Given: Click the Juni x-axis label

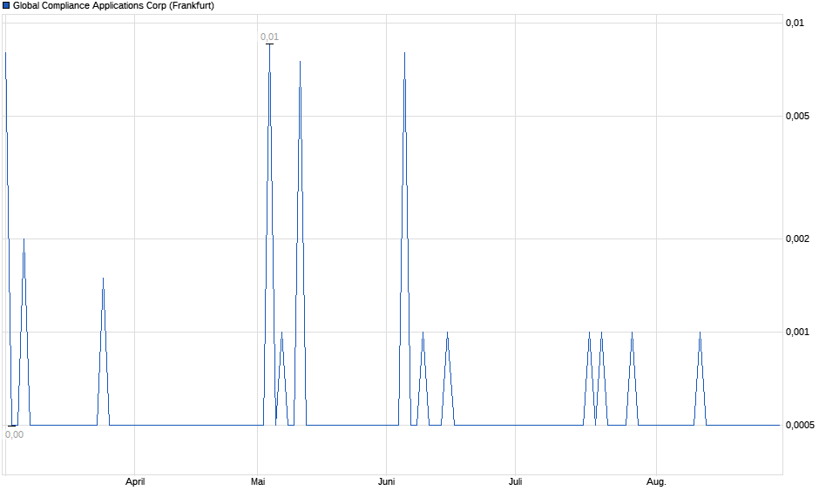Looking at the screenshot, I should (387, 481).
